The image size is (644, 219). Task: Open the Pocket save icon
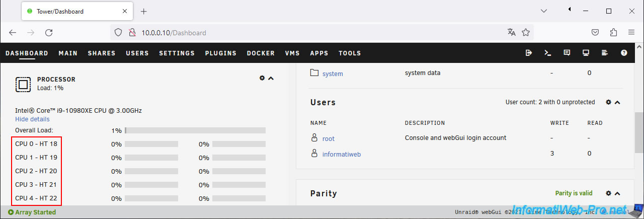pos(595,32)
